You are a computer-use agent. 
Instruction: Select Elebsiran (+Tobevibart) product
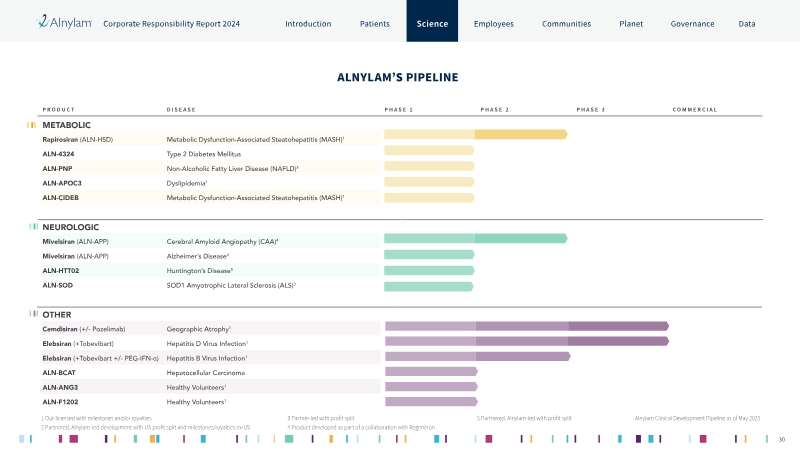click(x=78, y=344)
